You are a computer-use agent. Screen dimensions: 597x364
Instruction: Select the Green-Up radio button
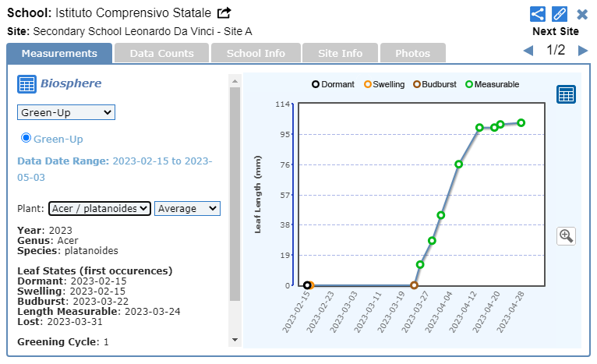[26, 138]
